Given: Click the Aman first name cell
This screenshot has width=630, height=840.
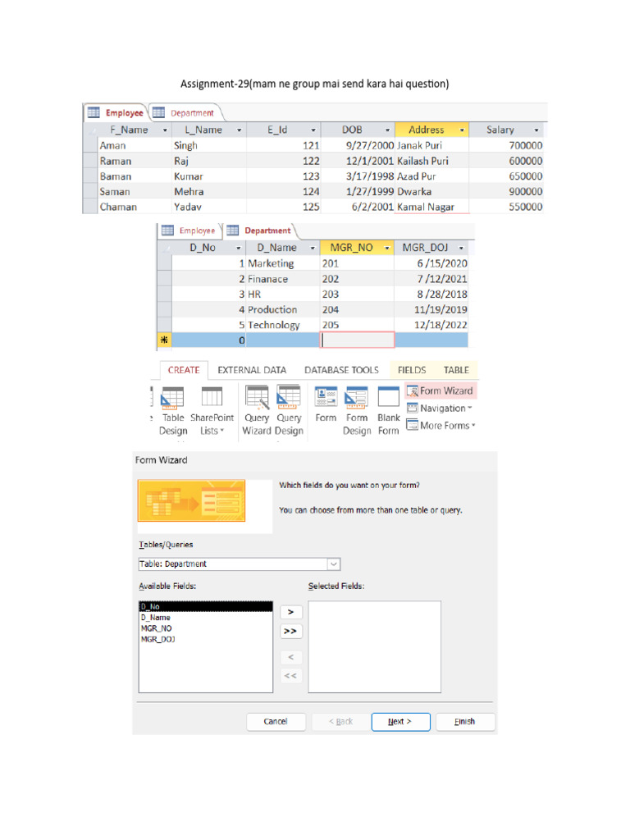Looking at the screenshot, I should 135,146.
